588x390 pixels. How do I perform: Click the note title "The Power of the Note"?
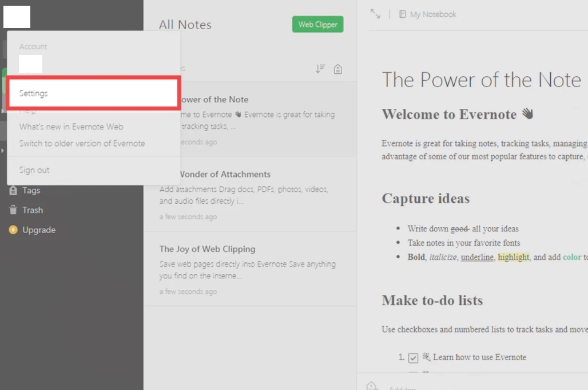(x=482, y=80)
